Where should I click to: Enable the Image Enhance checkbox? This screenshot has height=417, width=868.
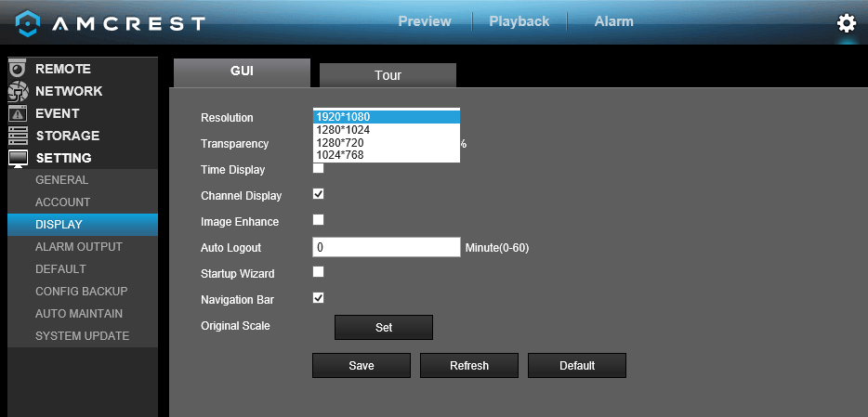(x=319, y=219)
